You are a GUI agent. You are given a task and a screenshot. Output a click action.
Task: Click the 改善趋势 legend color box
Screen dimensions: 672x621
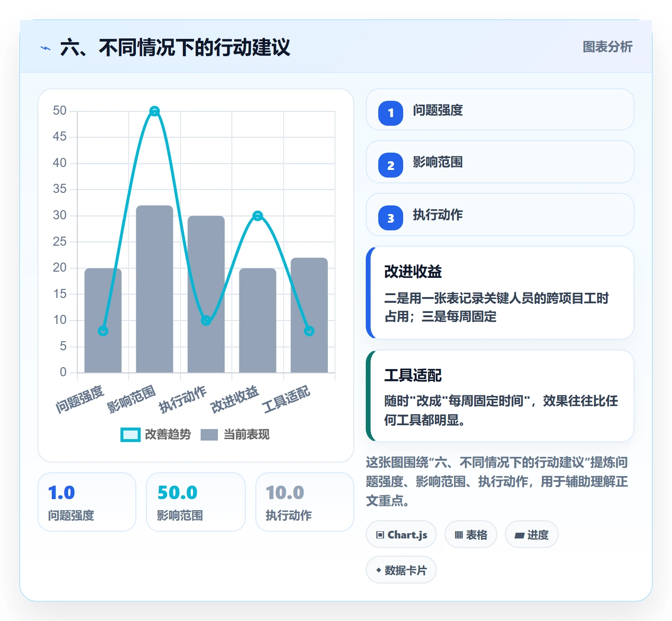(130, 434)
